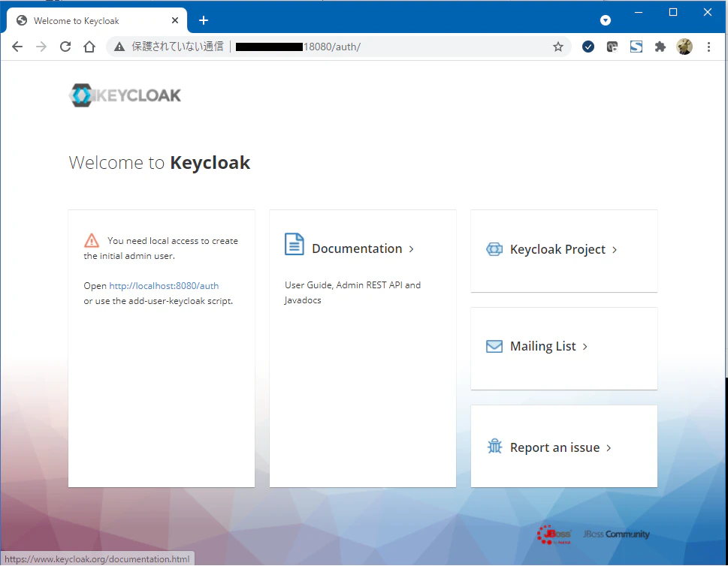Click the Keycloak logo at the top
Image resolution: width=728 pixels, height=566 pixels.
coord(125,95)
